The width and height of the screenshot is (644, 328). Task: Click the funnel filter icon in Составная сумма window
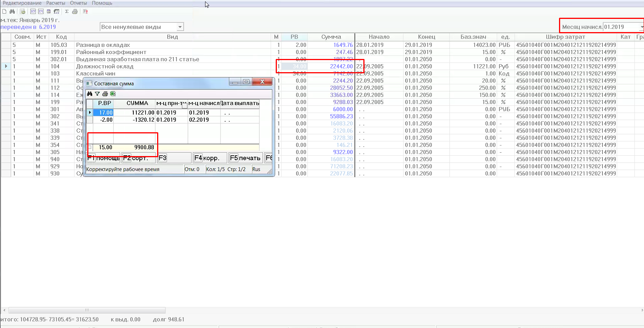(97, 94)
